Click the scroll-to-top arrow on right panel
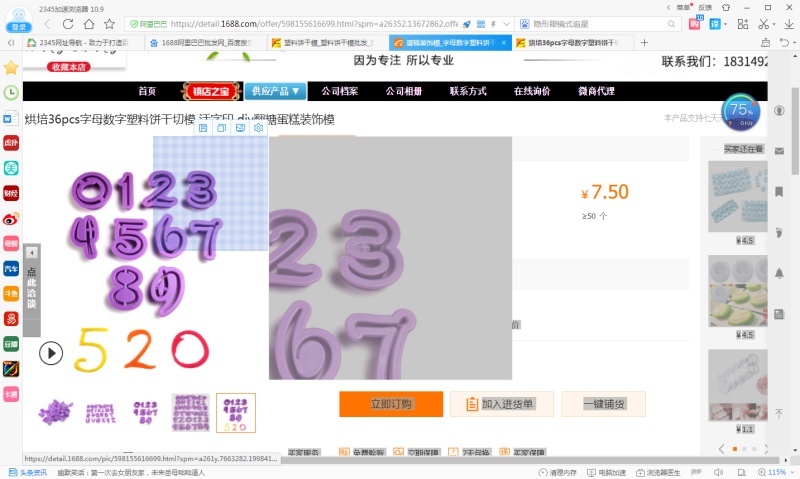 click(779, 413)
